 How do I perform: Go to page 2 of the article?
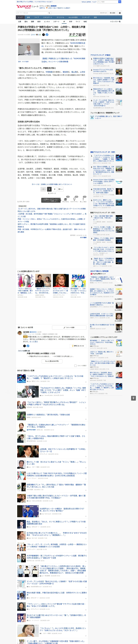click(x=55, y=189)
